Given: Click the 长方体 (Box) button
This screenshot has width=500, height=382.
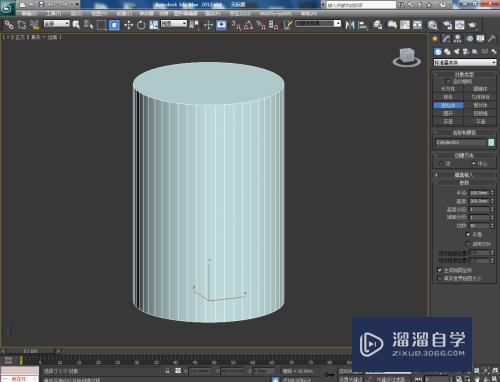Looking at the screenshot, I should pyautogui.click(x=448, y=89).
